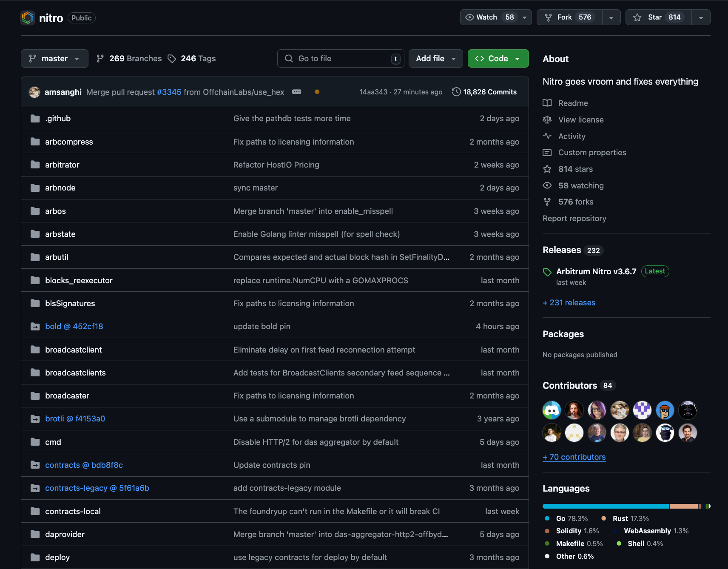Click Report repository link
This screenshot has height=569, width=728.
tap(574, 219)
